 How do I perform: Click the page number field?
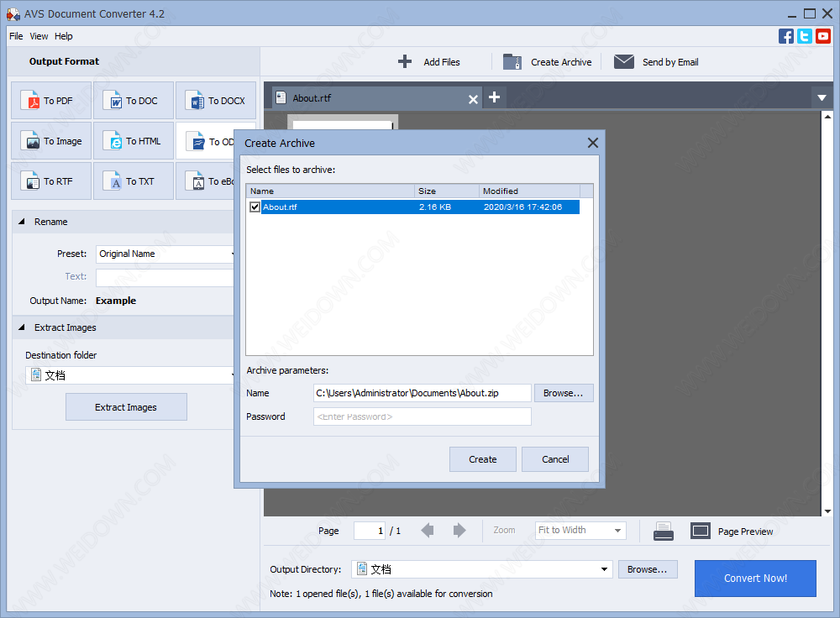pos(370,530)
